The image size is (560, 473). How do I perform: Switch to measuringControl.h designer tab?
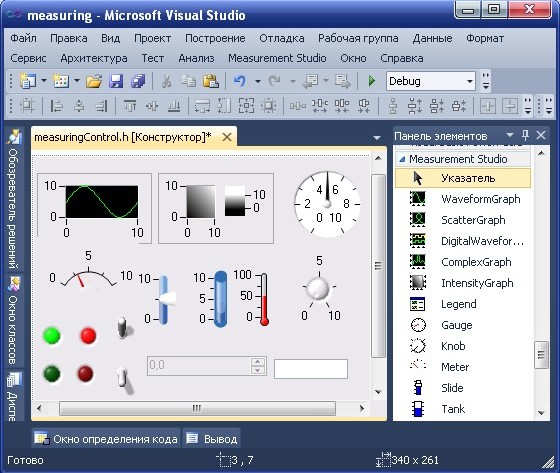click(123, 137)
